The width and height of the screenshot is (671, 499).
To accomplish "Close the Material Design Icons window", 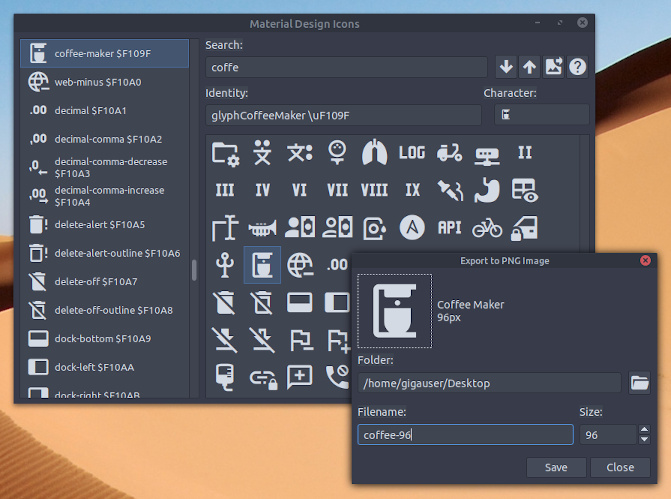I will (x=582, y=22).
